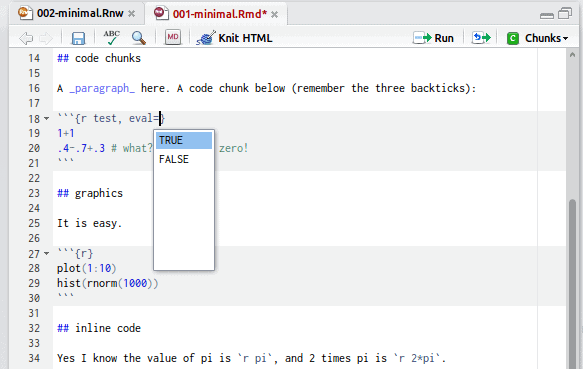Click the '## graphics' heading
This screenshot has width=583, height=369.
(x=90, y=193)
